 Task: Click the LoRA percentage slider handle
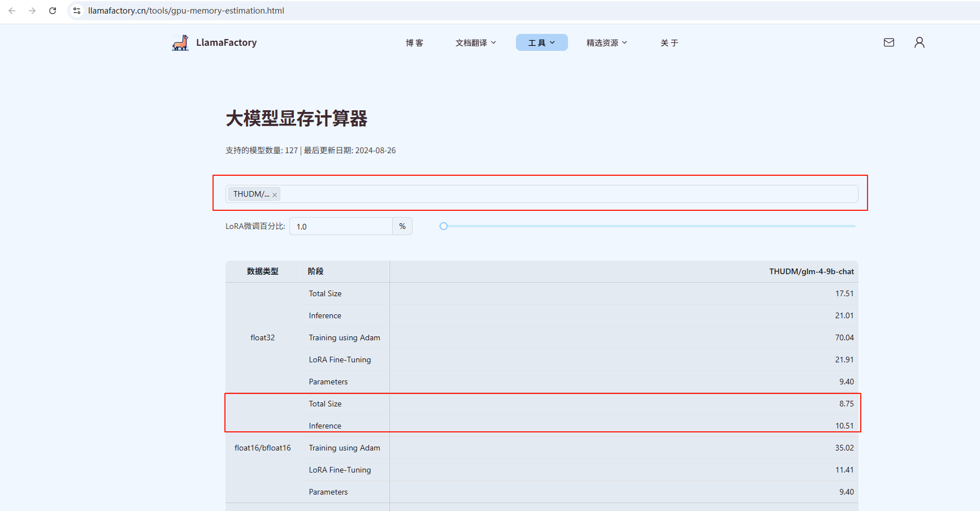tap(444, 226)
